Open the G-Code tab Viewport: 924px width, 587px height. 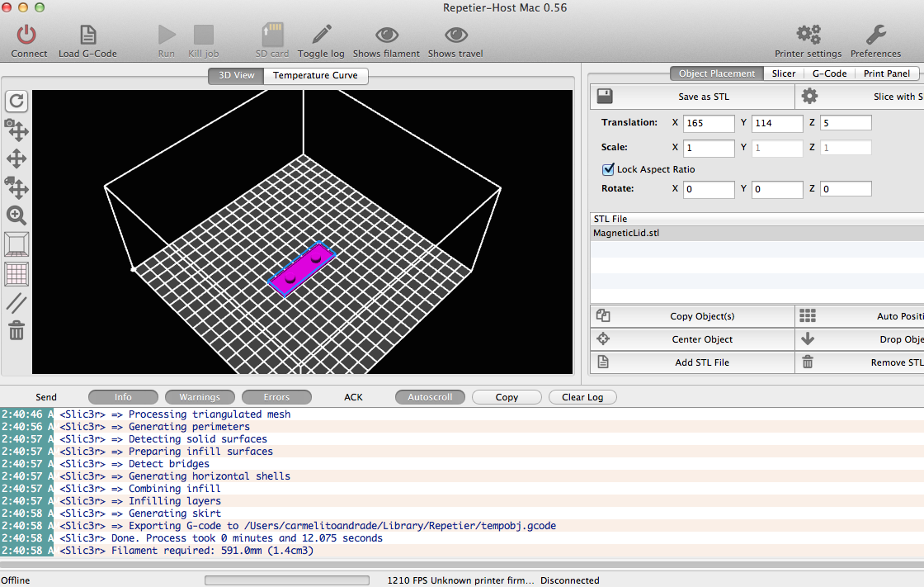[x=829, y=73]
